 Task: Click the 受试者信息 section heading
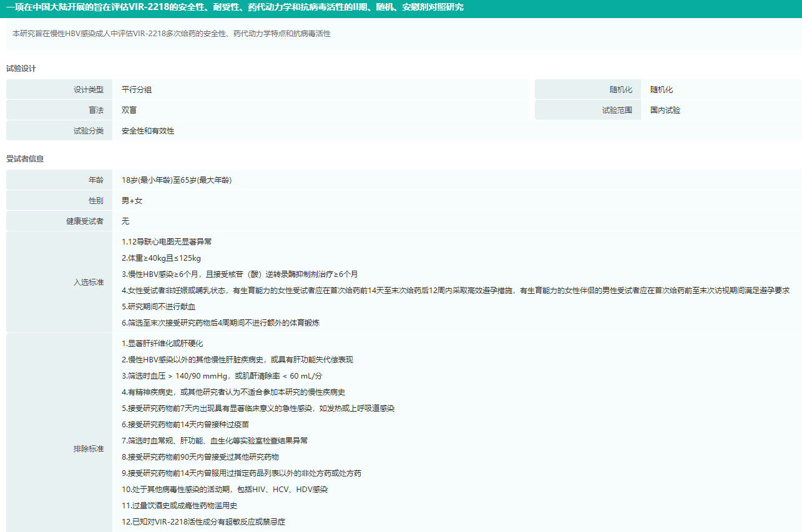pyautogui.click(x=25, y=159)
